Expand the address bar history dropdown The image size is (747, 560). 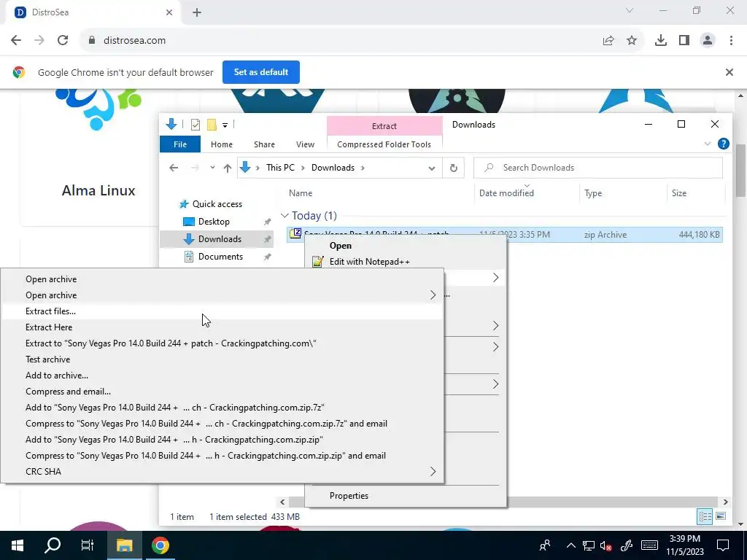pos(432,168)
